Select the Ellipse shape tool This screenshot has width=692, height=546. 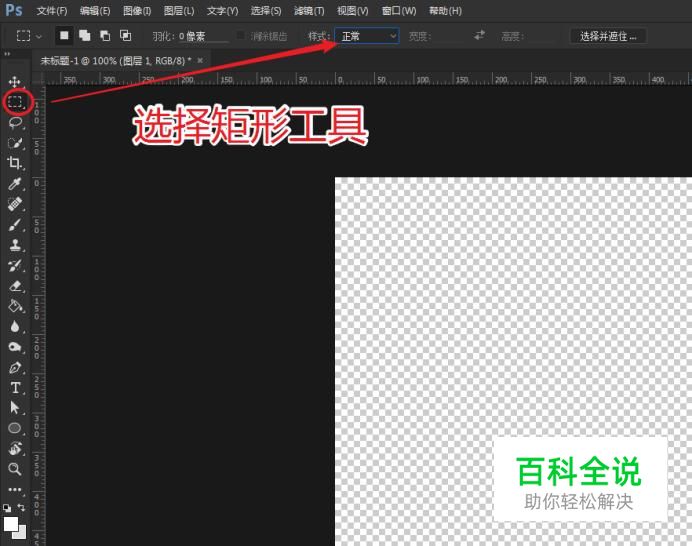click(15, 428)
